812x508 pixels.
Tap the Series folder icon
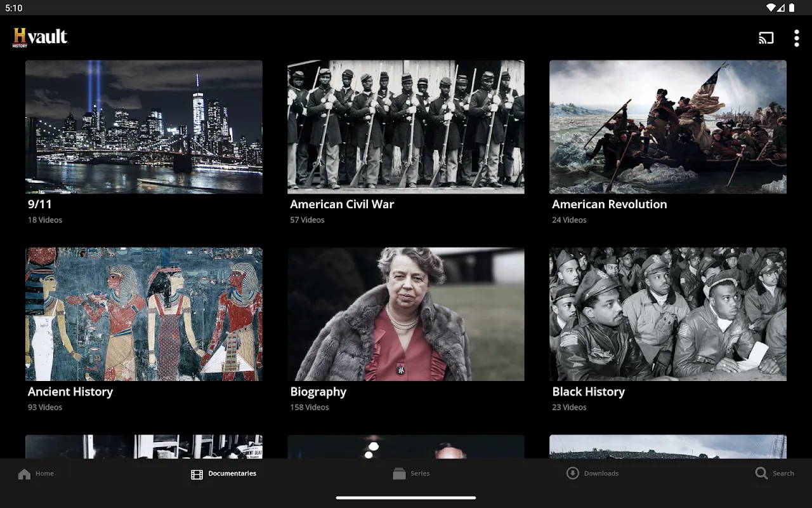click(x=399, y=474)
